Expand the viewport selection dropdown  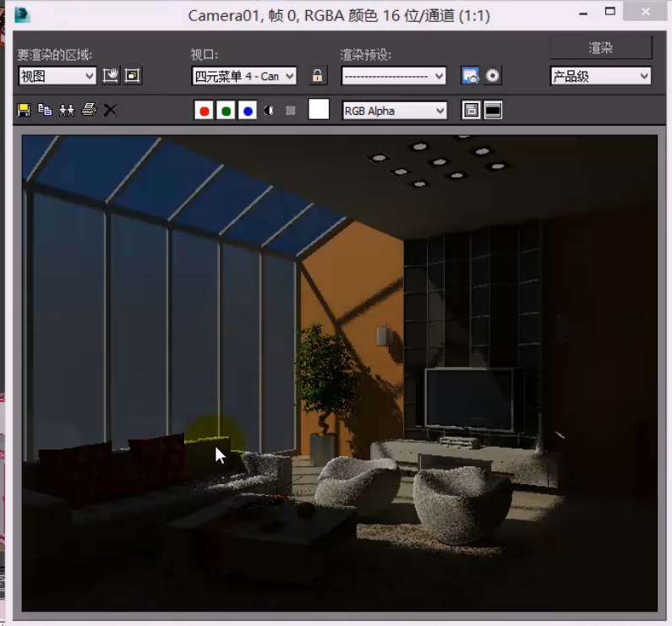click(244, 76)
